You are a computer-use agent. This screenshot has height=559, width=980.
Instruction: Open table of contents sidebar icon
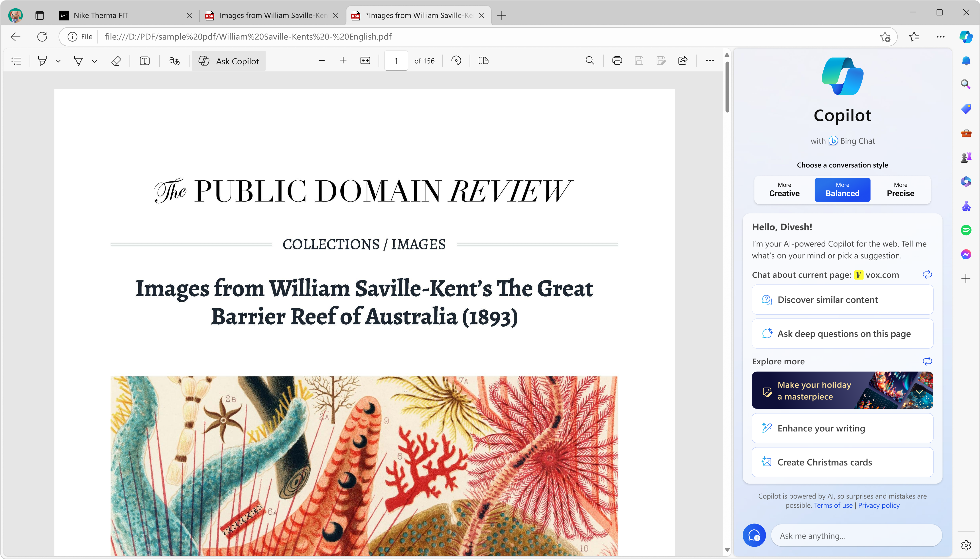17,61
